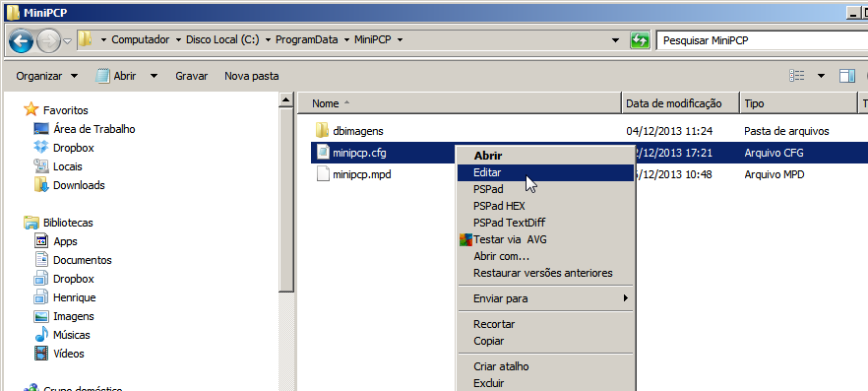This screenshot has width=868, height=391.
Task: Open the address bar history dropdown
Action: coord(615,40)
